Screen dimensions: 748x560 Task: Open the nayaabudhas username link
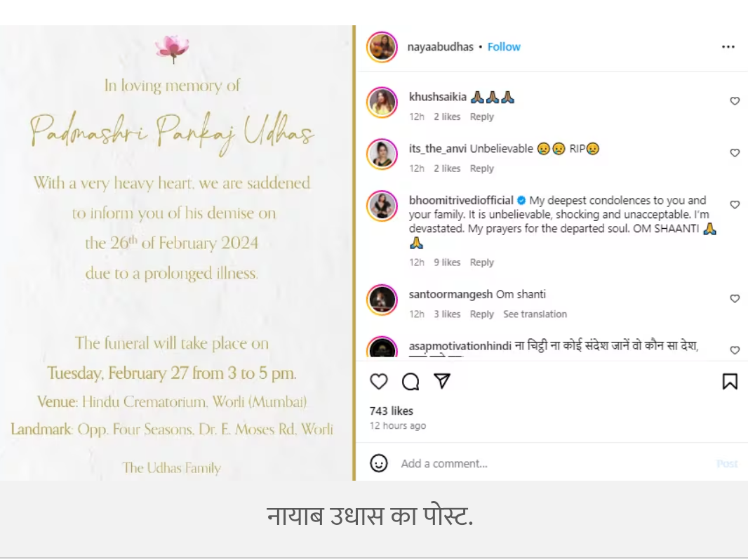(x=440, y=47)
